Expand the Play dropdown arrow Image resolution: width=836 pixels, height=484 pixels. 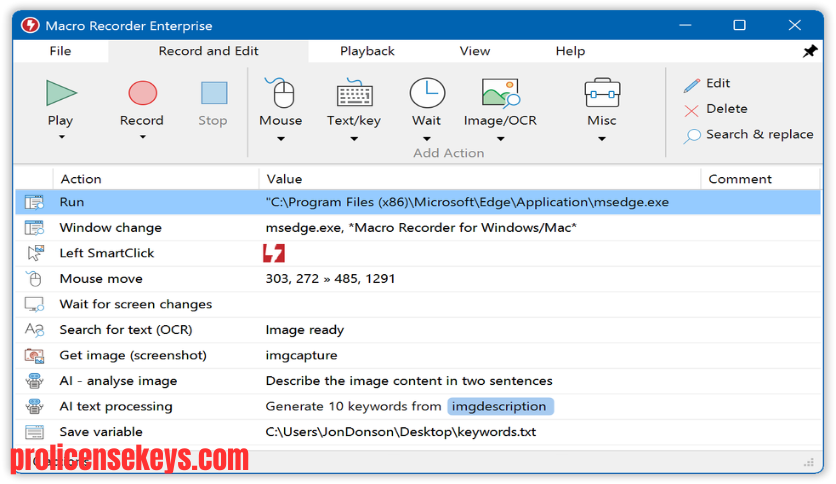[x=62, y=137]
